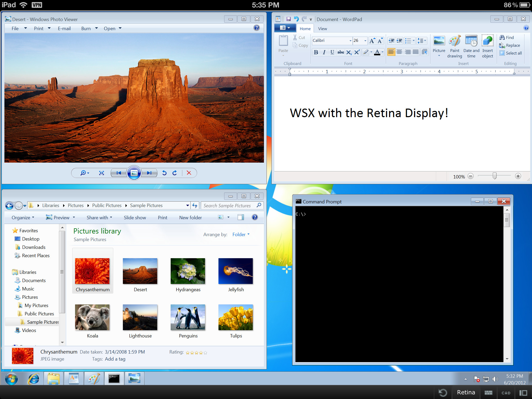Click Copy in the Clipboard group
This screenshot has width=532, height=399.
coord(300,45)
